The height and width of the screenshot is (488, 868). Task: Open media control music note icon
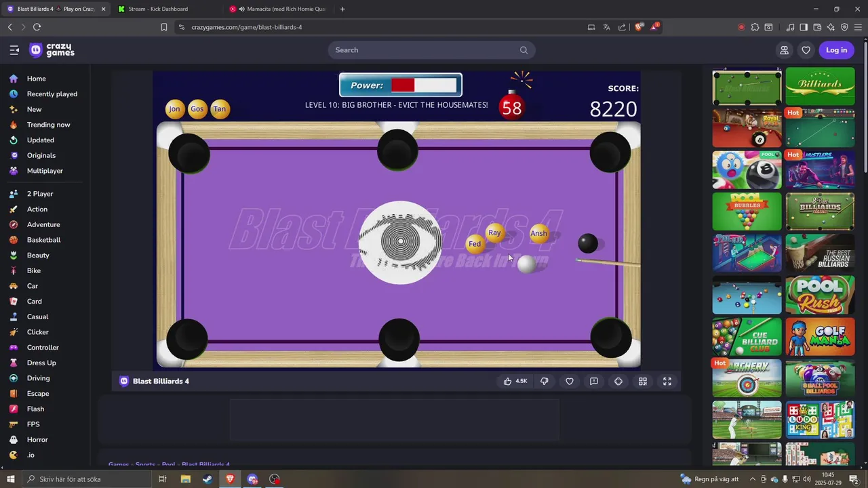tap(790, 27)
